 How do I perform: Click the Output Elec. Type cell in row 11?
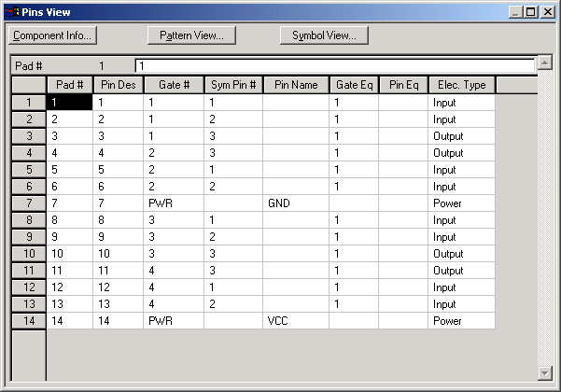click(x=461, y=271)
